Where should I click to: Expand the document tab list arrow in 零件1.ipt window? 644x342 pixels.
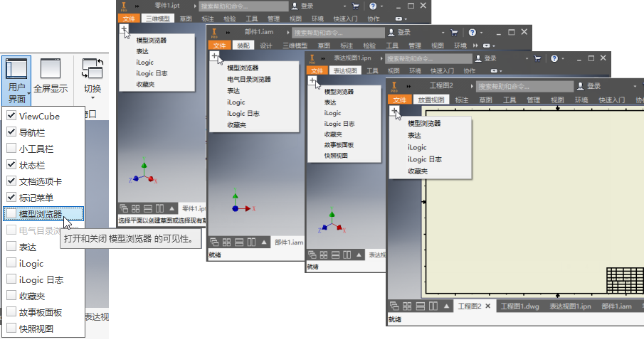[x=171, y=208]
